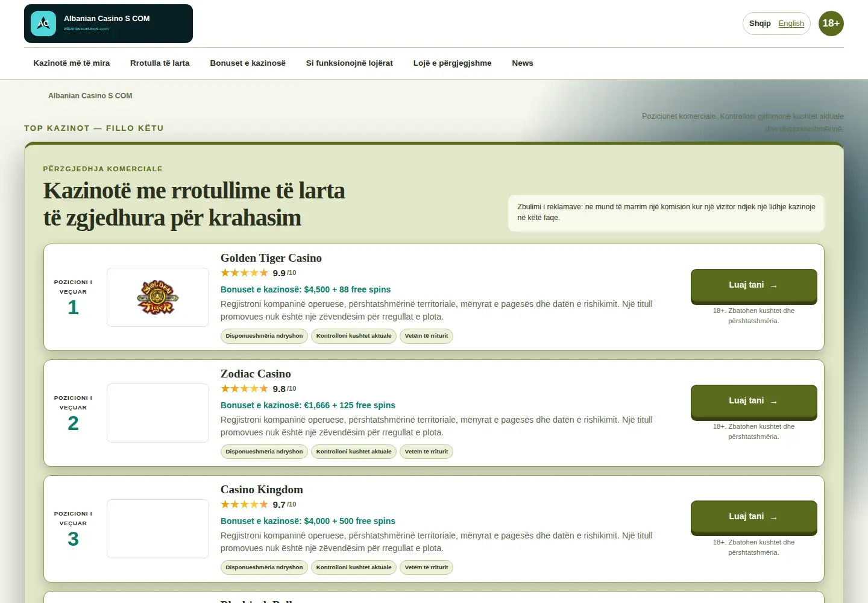868x603 pixels.
Task: Click Zodiac Casino's Vetëm të rriturit tag
Action: tap(426, 452)
